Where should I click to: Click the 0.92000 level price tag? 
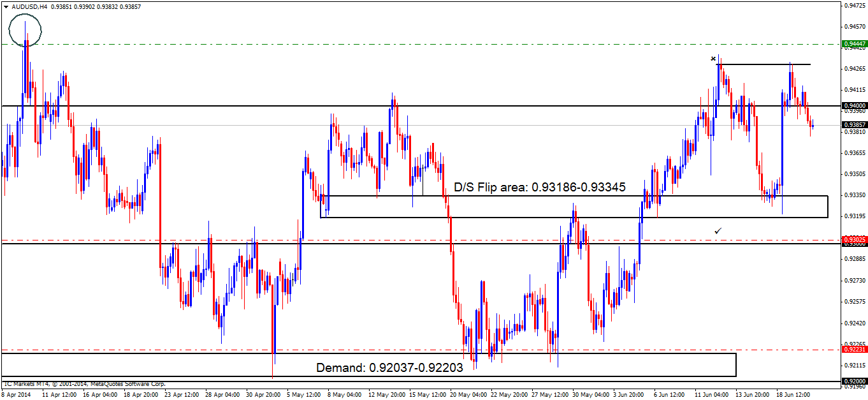pos(854,381)
